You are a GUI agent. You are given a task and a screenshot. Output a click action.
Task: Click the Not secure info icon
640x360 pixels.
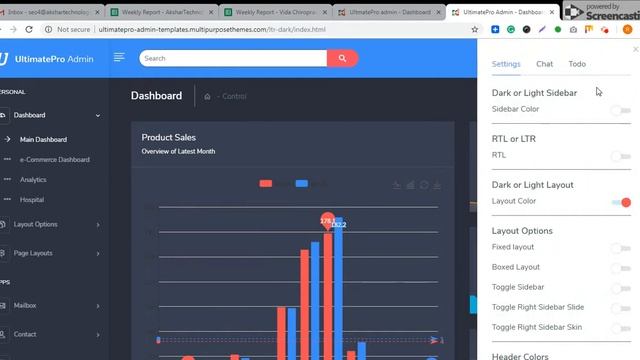pos(48,29)
